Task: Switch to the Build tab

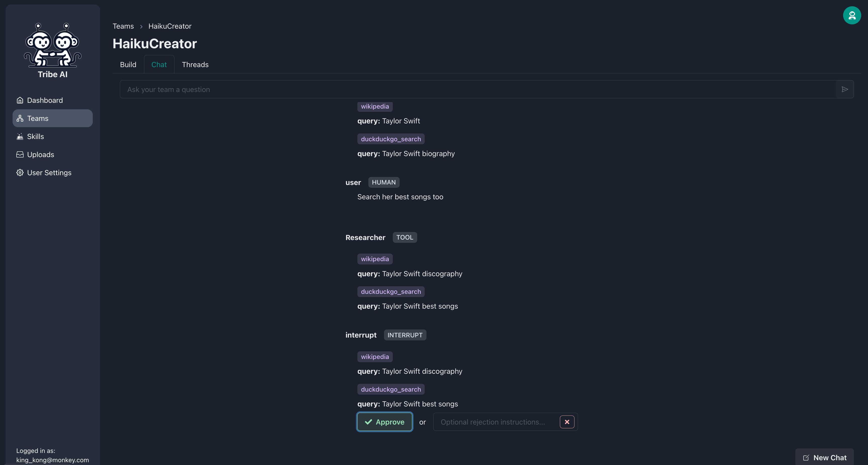Action: 128,65
